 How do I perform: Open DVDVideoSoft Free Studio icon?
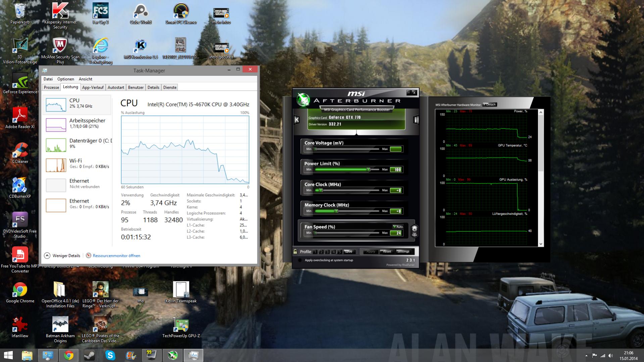point(20,225)
